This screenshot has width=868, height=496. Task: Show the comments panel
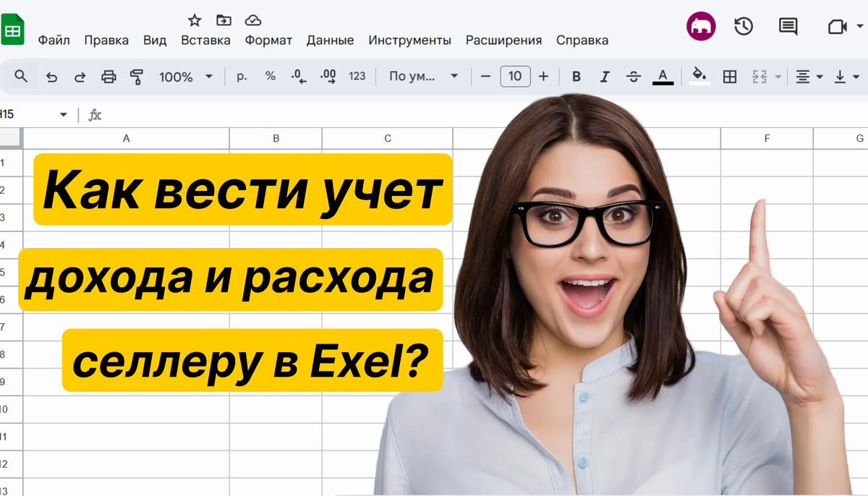(x=788, y=27)
